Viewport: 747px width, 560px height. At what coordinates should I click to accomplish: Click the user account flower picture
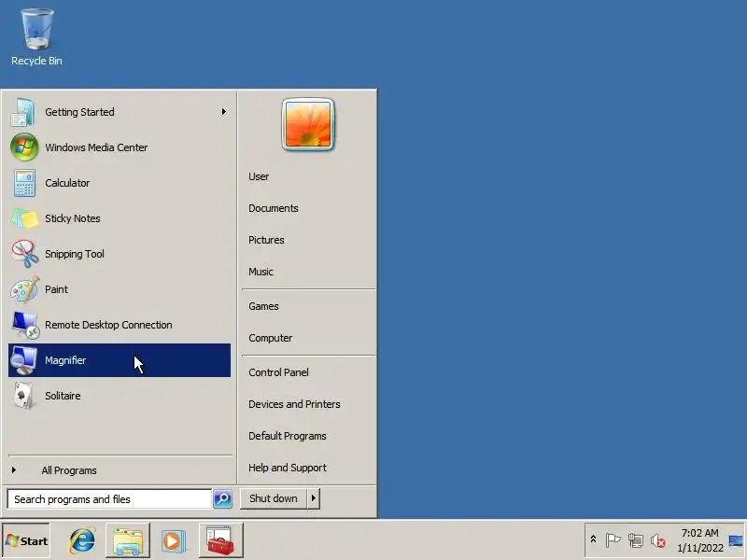coord(308,124)
